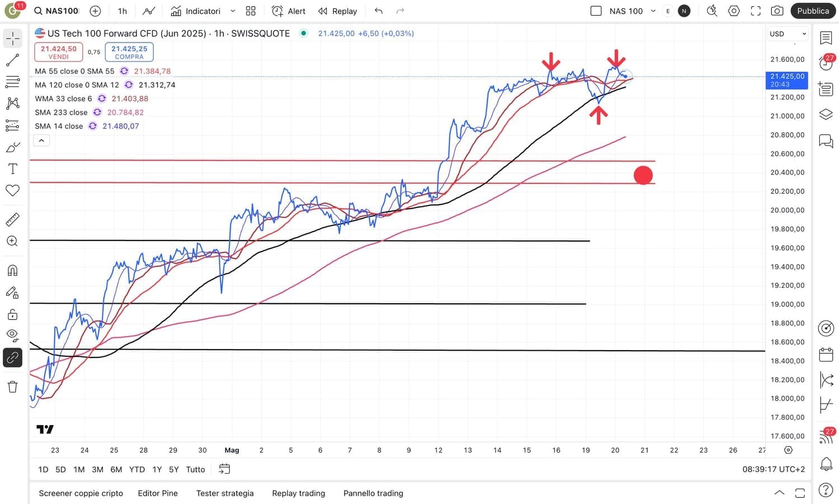This screenshot has width=839, height=504.
Task: Click the NAS100 symbol search field
Action: 56,11
